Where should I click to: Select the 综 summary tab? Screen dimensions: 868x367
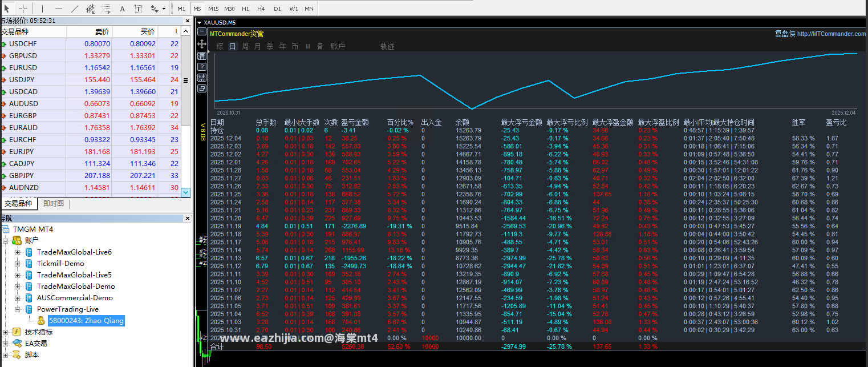click(x=220, y=46)
